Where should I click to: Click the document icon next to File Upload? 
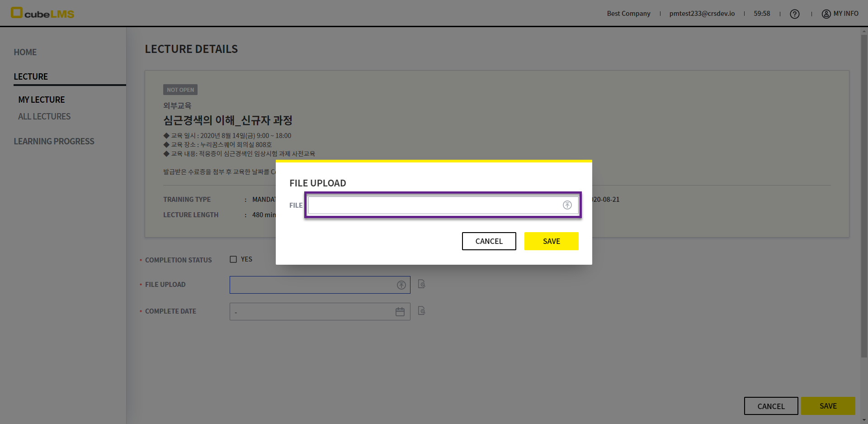(x=421, y=284)
